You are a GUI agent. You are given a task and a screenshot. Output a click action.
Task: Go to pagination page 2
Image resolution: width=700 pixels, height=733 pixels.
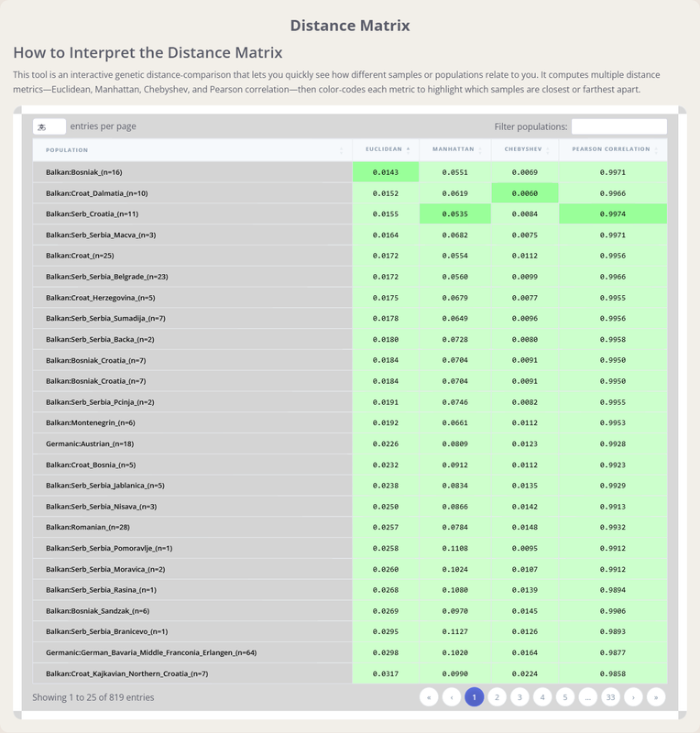498,697
